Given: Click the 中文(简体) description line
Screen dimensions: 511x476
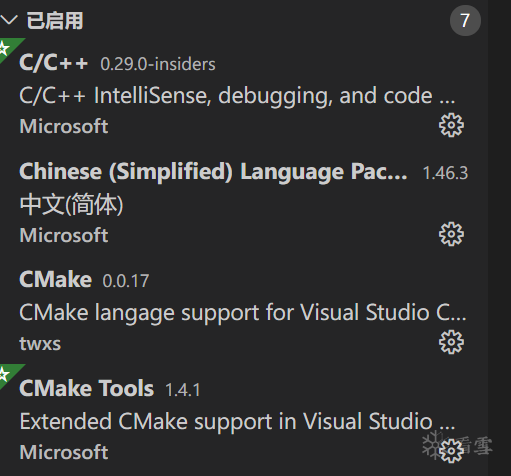Looking at the screenshot, I should [x=71, y=204].
